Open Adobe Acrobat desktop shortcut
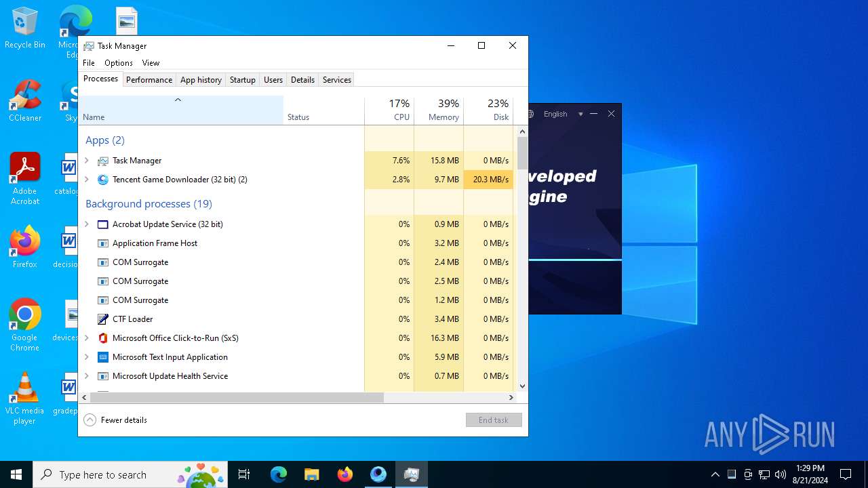Screen dimensions: 868x488 pyautogui.click(x=24, y=178)
